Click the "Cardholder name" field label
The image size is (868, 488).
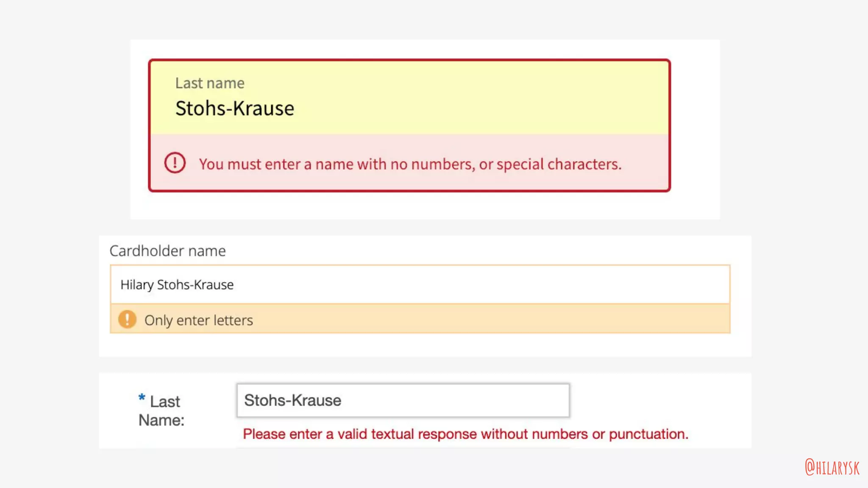click(x=167, y=251)
